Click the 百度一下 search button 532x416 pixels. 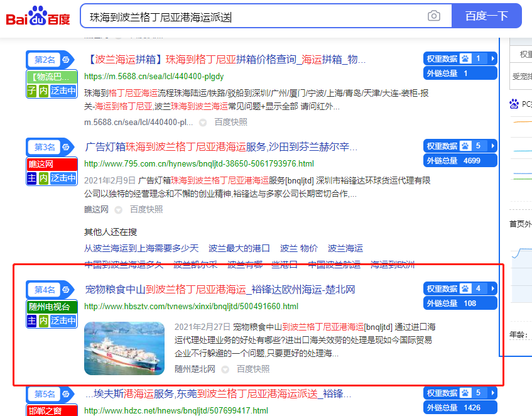tap(487, 16)
